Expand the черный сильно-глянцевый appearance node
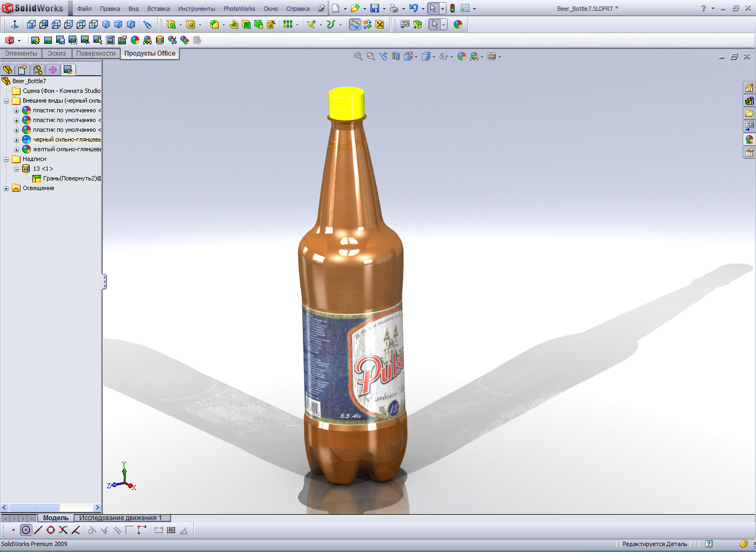 (x=16, y=140)
